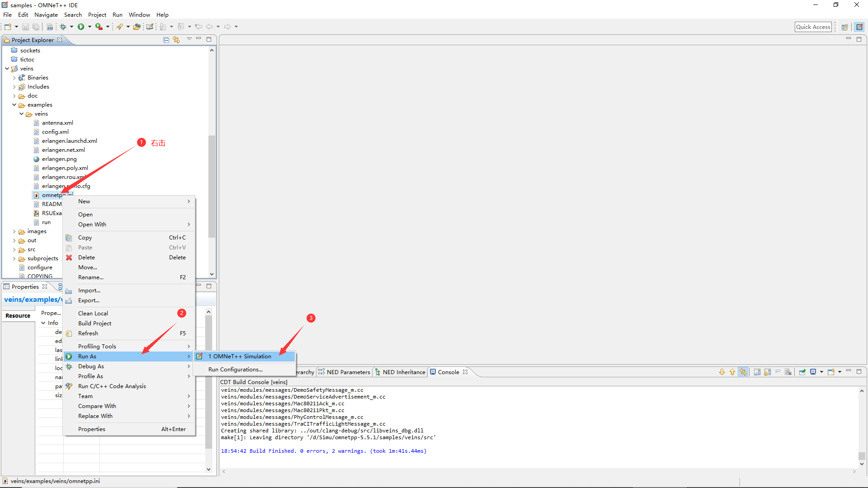Click the Debug bug icon in toolbar
Screen dimensions: 868x488
click(x=63, y=27)
